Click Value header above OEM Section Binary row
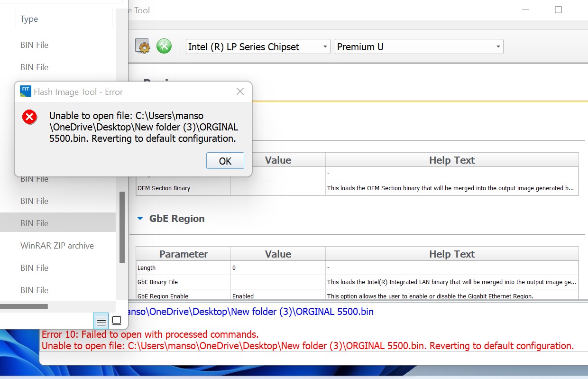The width and height of the screenshot is (588, 379). pyautogui.click(x=278, y=160)
